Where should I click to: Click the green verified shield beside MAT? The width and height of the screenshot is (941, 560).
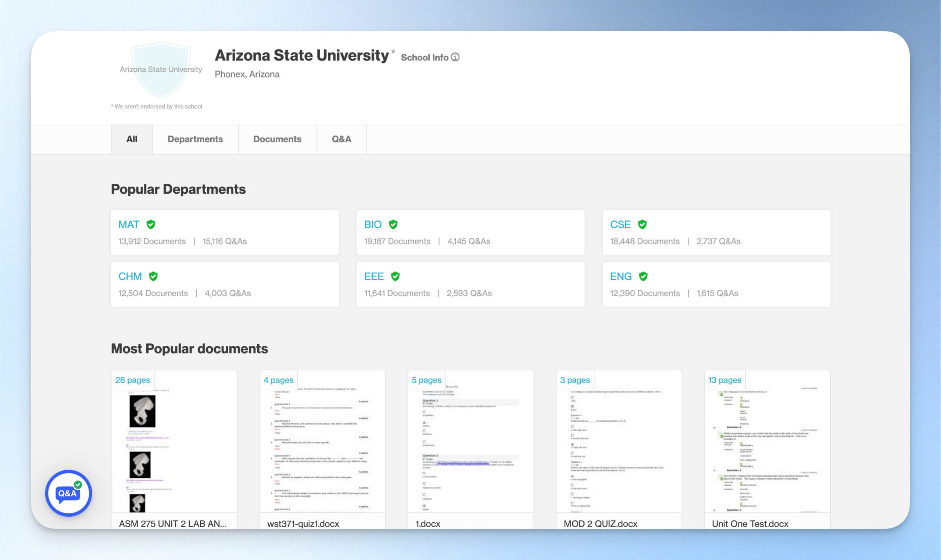tap(151, 225)
